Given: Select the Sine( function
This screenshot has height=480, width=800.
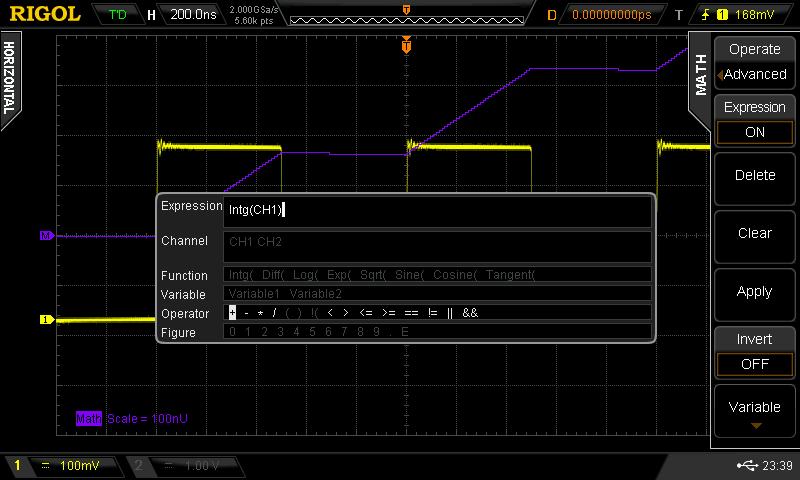Looking at the screenshot, I should coord(410,275).
